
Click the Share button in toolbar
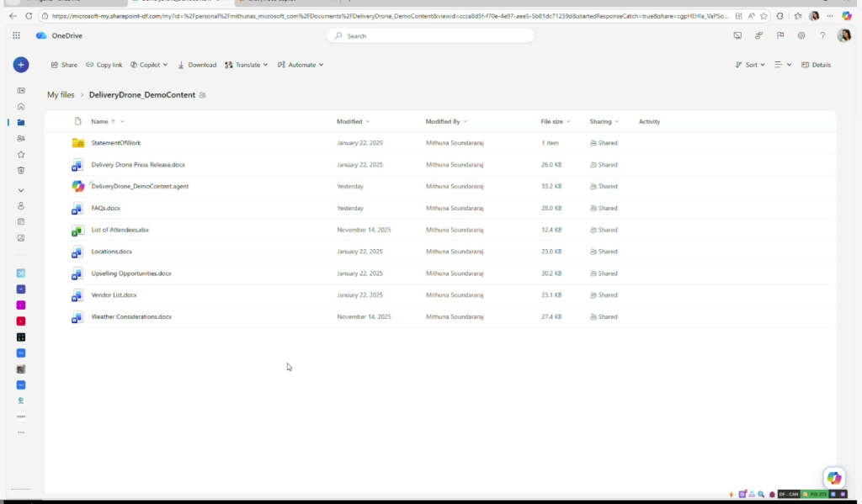tap(64, 65)
